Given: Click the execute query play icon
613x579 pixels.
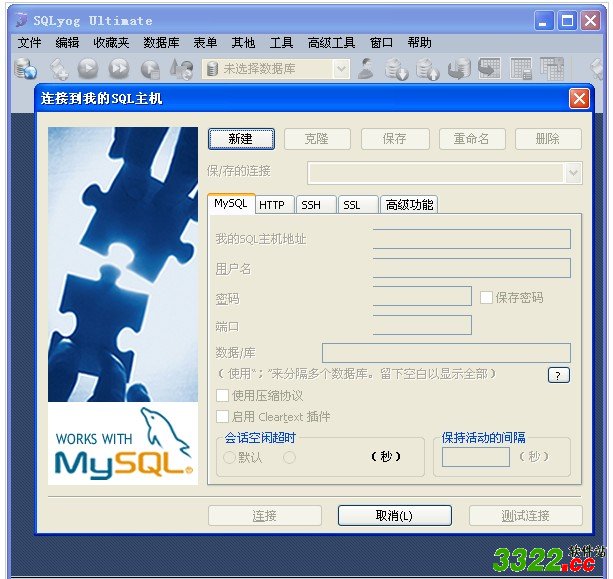Looking at the screenshot, I should click(x=88, y=69).
